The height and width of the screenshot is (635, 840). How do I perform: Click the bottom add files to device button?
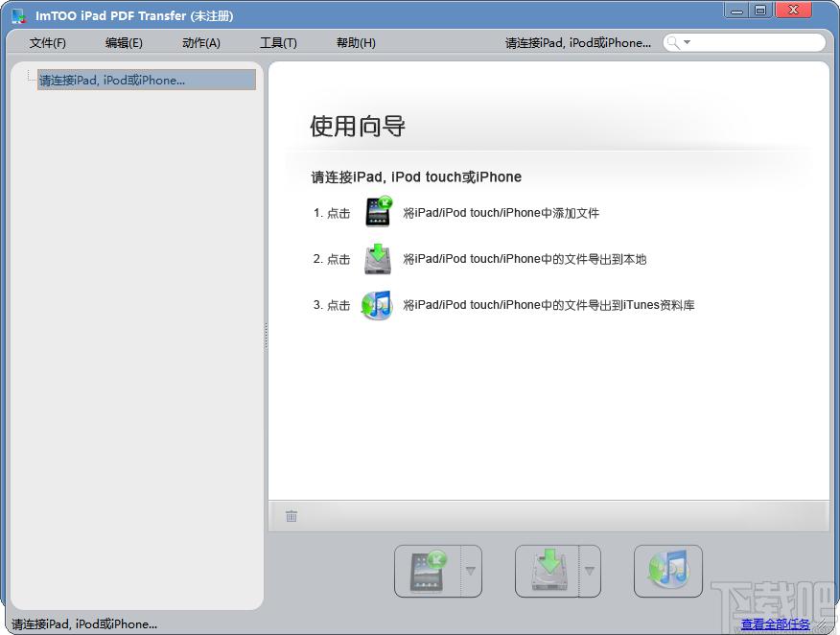[x=428, y=572]
